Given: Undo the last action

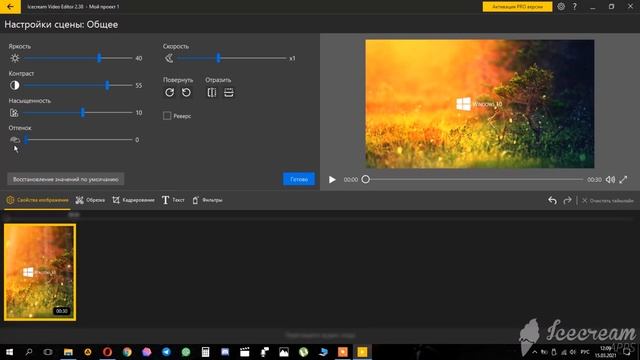Looking at the screenshot, I should [x=552, y=200].
